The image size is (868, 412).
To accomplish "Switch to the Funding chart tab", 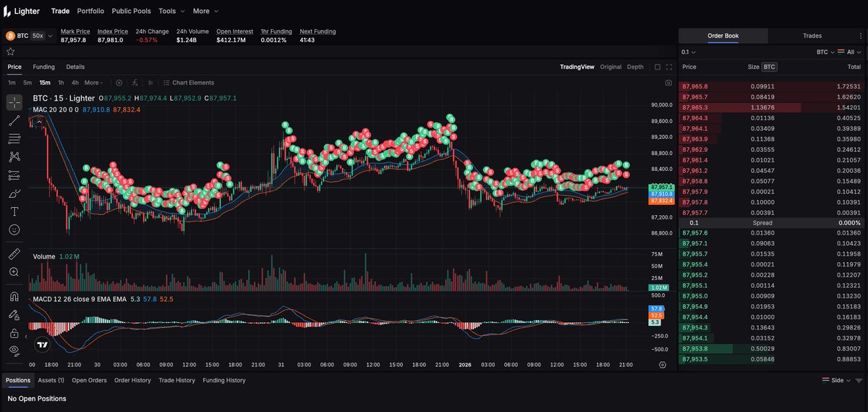I will 43,67.
